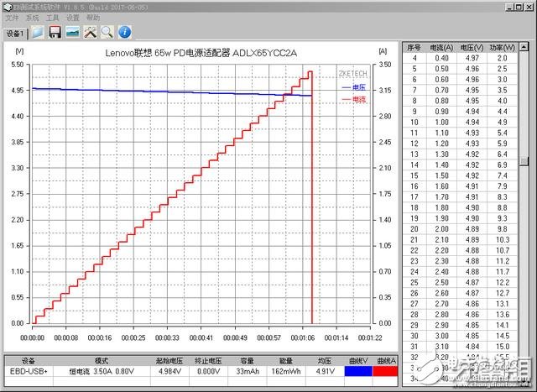The height and width of the screenshot is (392, 537).
Task: Click the 电流(A) column header
Action: (441, 48)
